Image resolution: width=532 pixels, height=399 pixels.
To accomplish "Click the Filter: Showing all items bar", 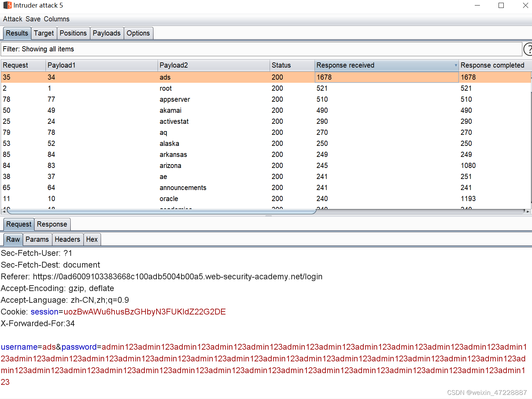I will [261, 49].
